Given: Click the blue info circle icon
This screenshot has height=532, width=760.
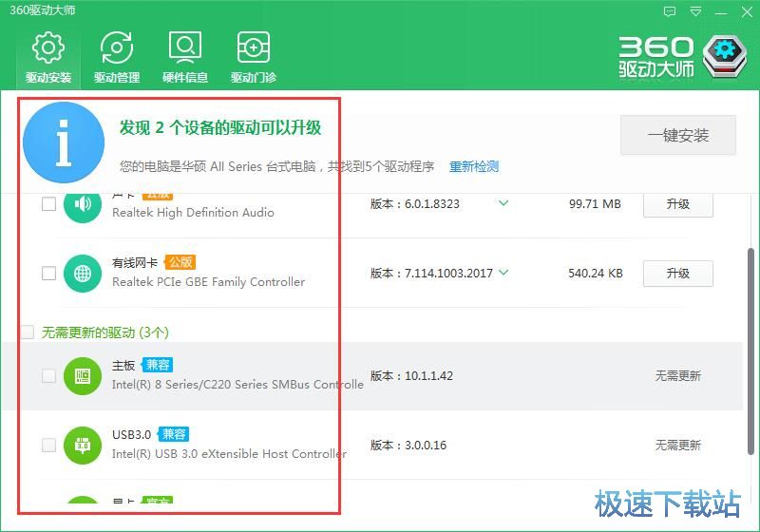Looking at the screenshot, I should coord(64,142).
